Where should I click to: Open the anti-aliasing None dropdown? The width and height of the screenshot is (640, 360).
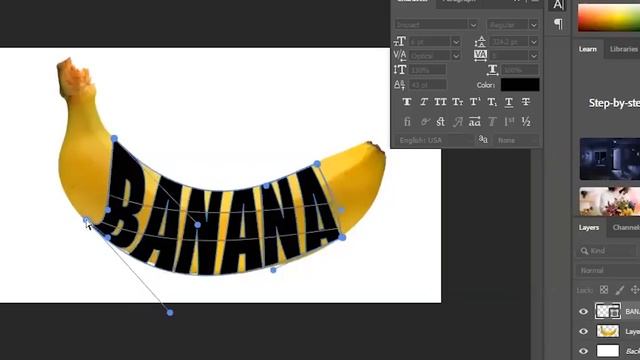[517, 140]
